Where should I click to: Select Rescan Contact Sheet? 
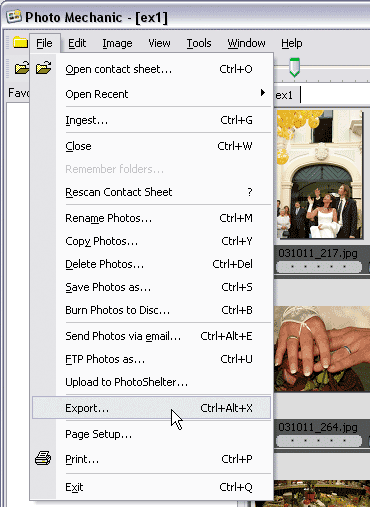152,192
